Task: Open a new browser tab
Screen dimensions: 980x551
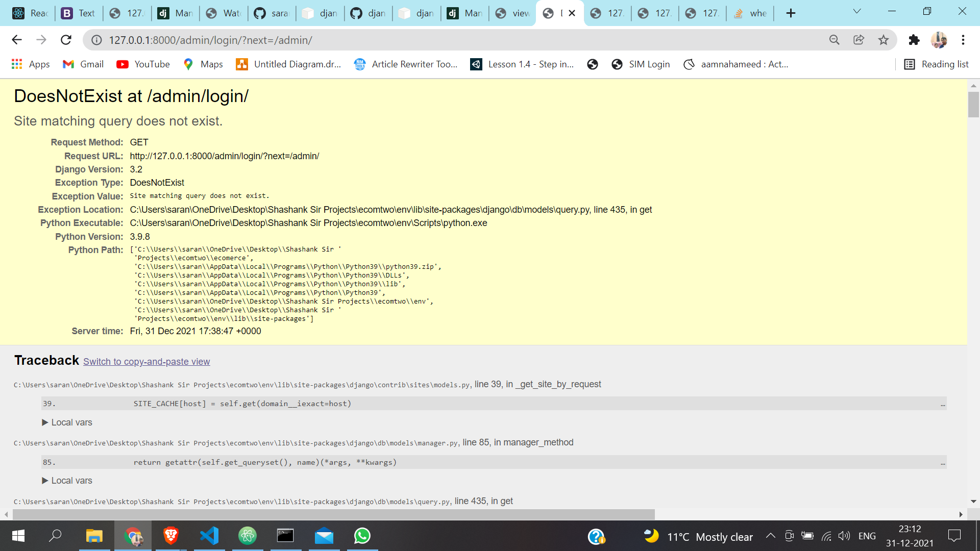Action: point(791,13)
